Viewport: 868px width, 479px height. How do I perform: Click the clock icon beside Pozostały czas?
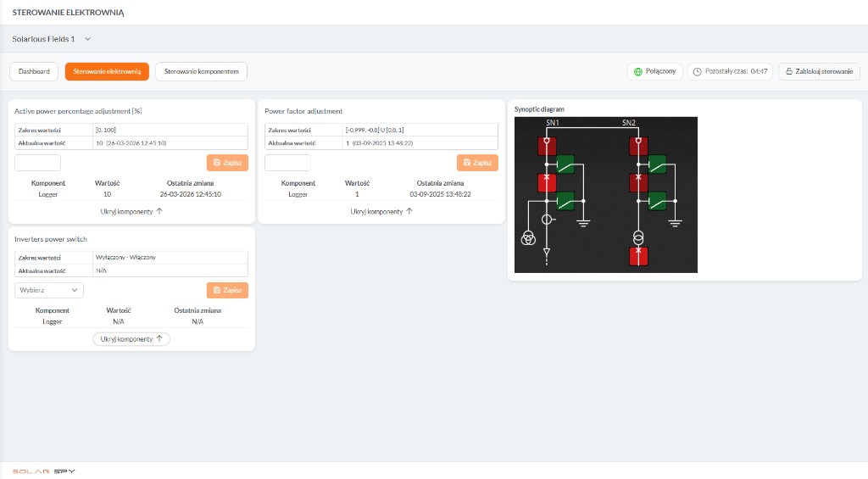point(698,72)
